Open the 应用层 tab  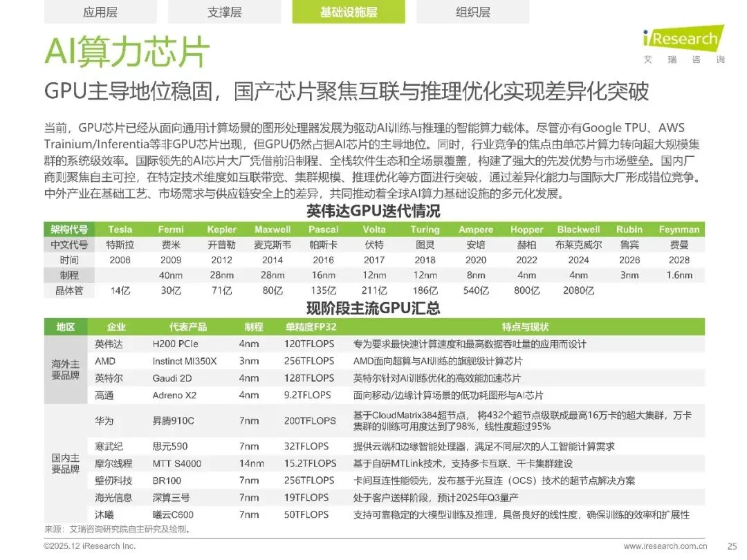pos(100,12)
